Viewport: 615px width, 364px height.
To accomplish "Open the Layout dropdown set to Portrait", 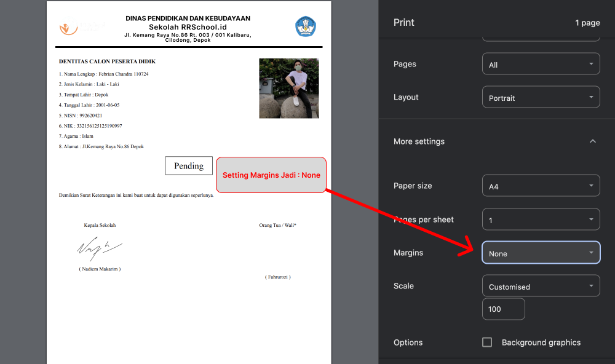I will (x=541, y=97).
